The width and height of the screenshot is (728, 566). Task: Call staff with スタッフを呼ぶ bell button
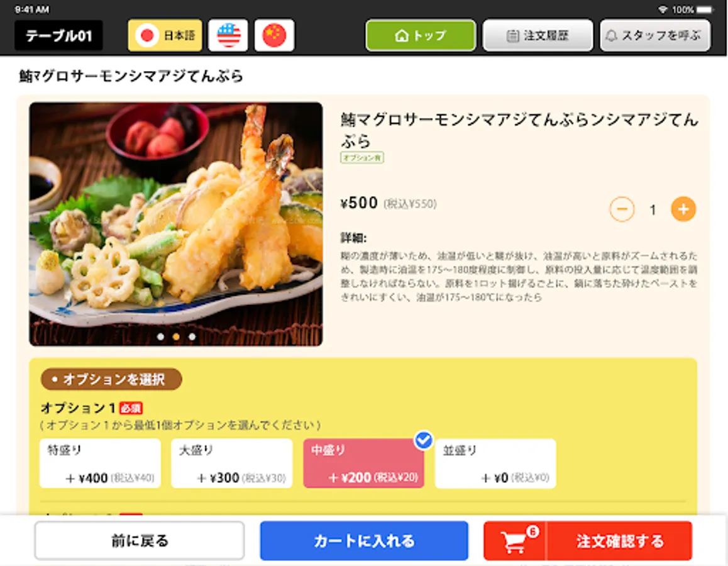point(655,35)
